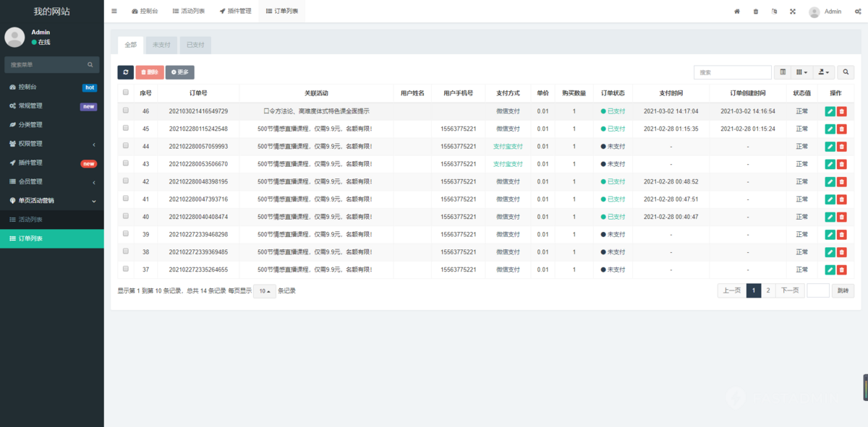The height and width of the screenshot is (427, 868).
Task: Click the sidebar 搜索菜单 input field
Action: [x=45, y=65]
